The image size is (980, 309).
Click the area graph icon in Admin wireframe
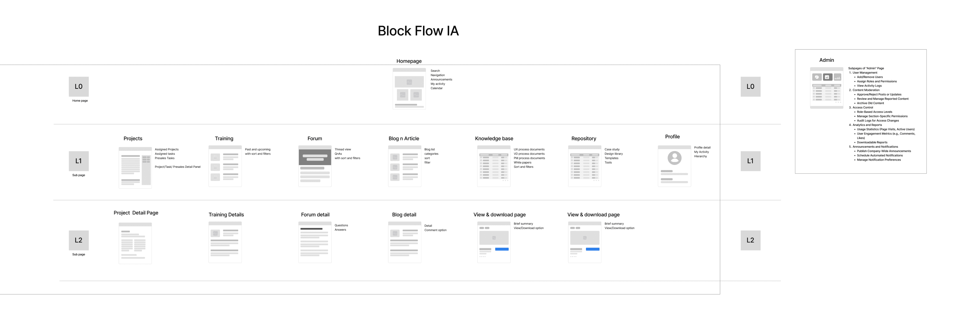coord(837,77)
